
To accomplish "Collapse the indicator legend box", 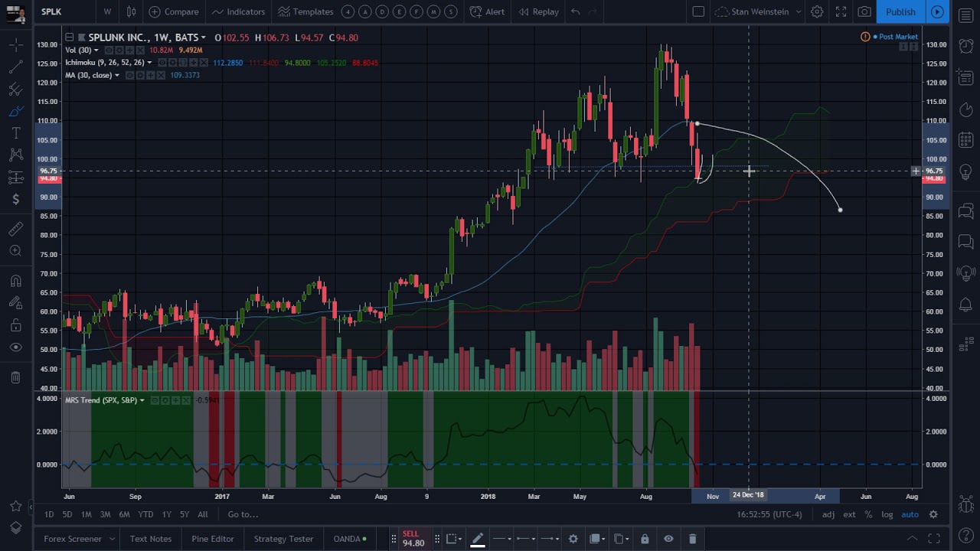I will (70, 37).
